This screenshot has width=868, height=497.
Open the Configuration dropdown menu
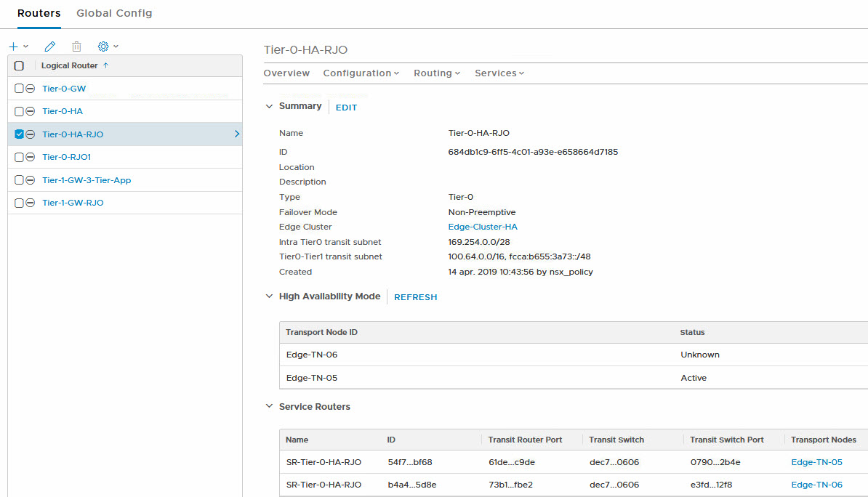(x=361, y=73)
